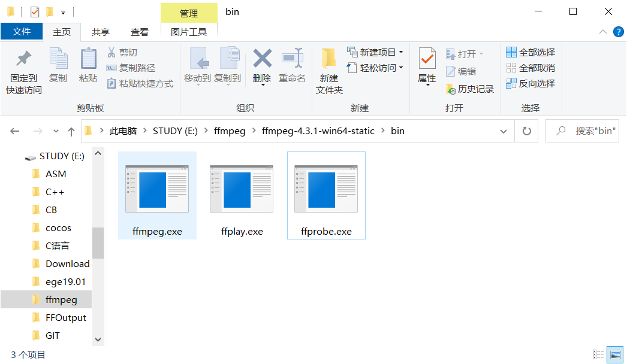Refresh the folder view
Screen dimensions: 627x364
(x=527, y=131)
